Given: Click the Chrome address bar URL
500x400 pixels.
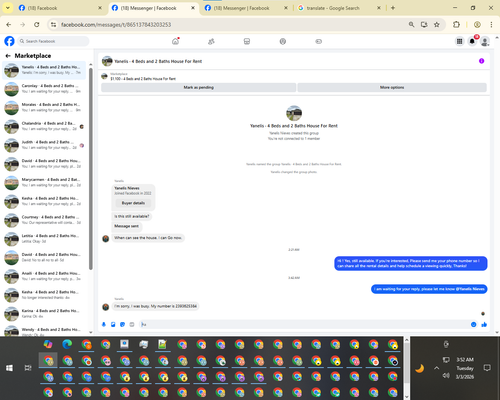Looking at the screenshot, I should 116,25.
